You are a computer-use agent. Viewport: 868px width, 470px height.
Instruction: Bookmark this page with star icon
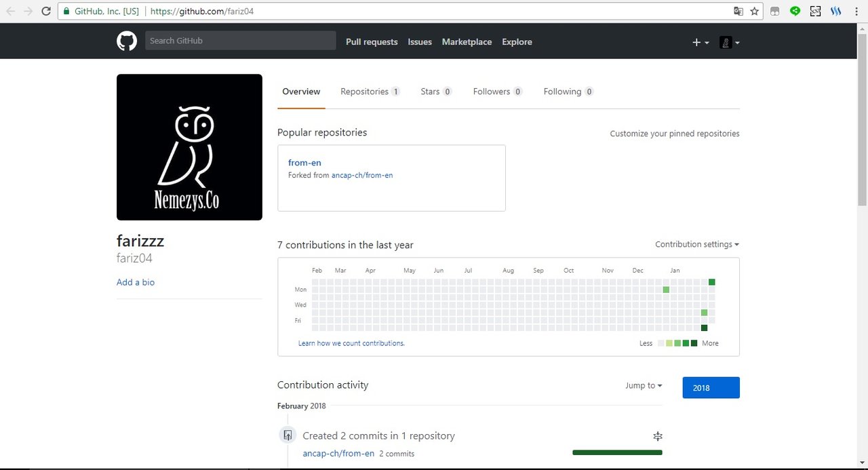pos(754,12)
